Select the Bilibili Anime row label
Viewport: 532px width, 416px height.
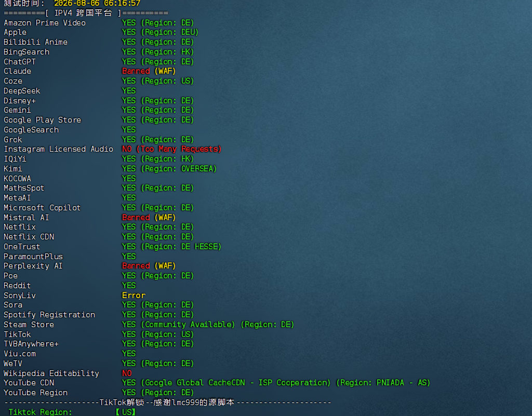click(36, 42)
